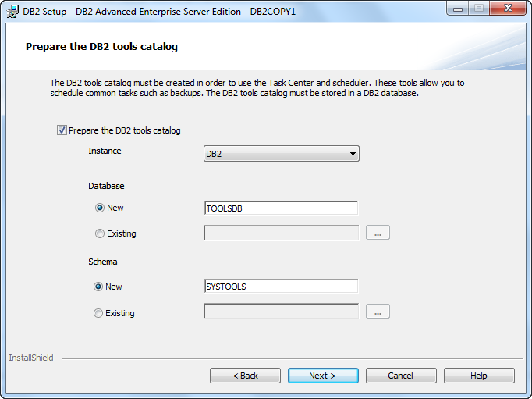Click the Database section label
Screen dimensions: 532x399
click(x=106, y=186)
